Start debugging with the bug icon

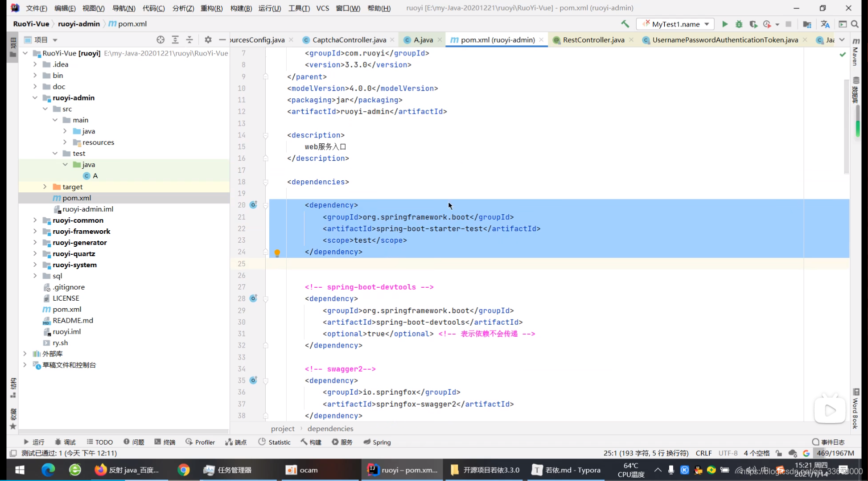tap(739, 24)
